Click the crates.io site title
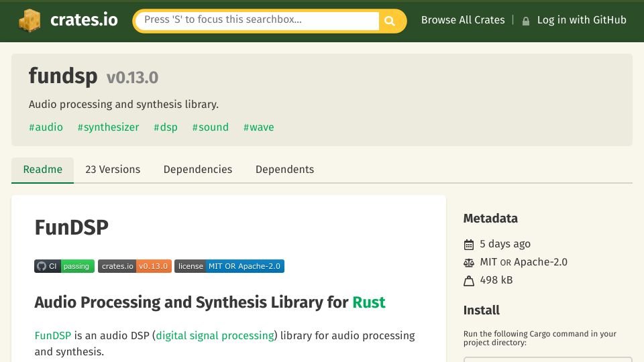The width and height of the screenshot is (644, 362). pyautogui.click(x=84, y=19)
